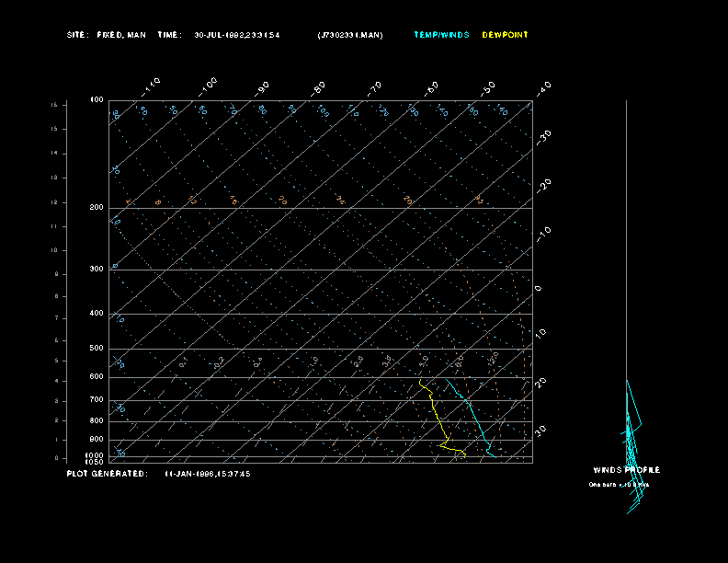Select the 300 pressure level label
This screenshot has height=563, width=728.
[97, 270]
